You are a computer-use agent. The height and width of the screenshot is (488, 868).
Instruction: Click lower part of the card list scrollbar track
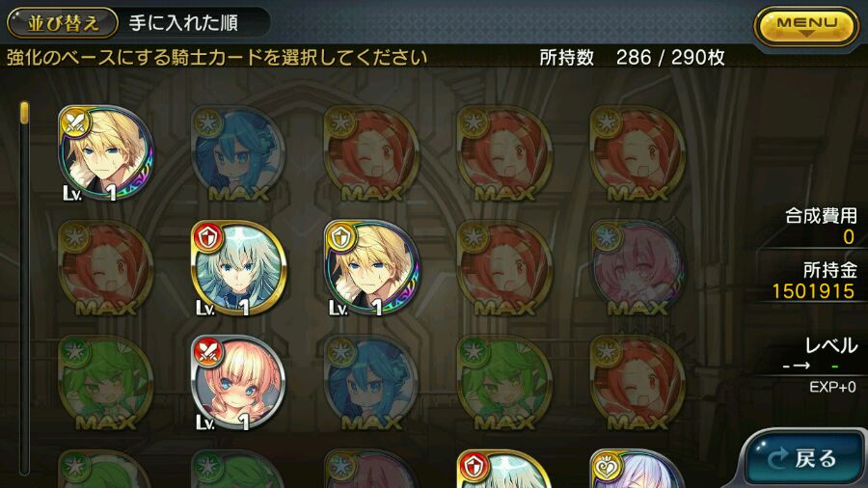[24, 388]
